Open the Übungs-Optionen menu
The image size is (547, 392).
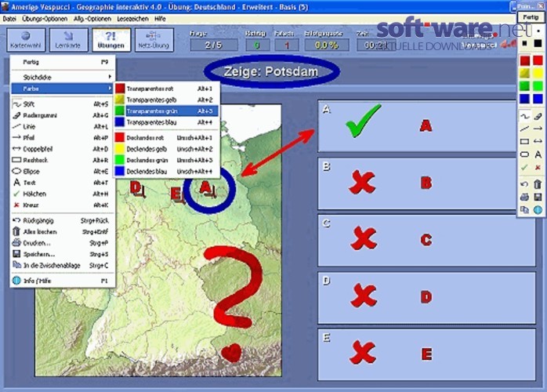click(x=45, y=19)
